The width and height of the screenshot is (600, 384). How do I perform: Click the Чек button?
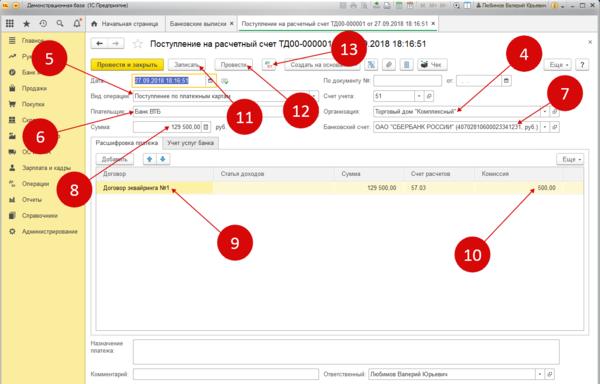(432, 65)
